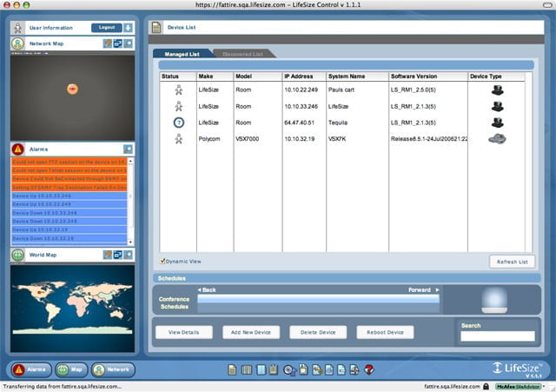This screenshot has height=392, width=556.
Task: Expand User Information with the down arrow
Action: [x=129, y=28]
